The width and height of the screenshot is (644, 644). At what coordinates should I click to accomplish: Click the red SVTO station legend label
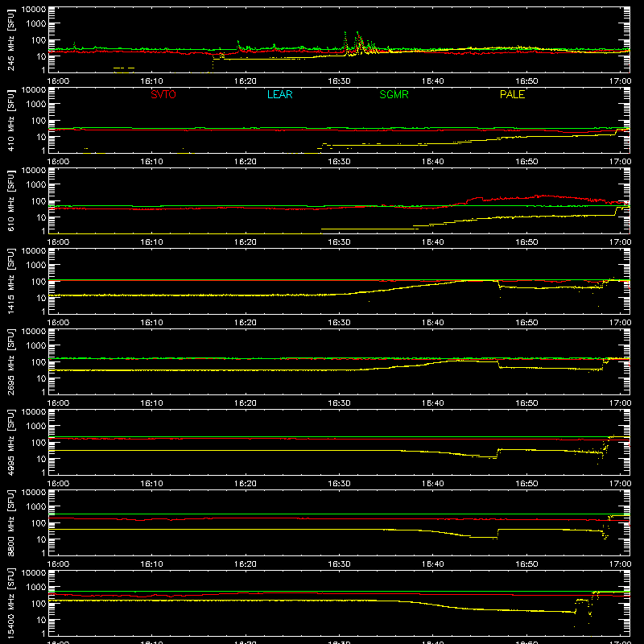[x=163, y=94]
